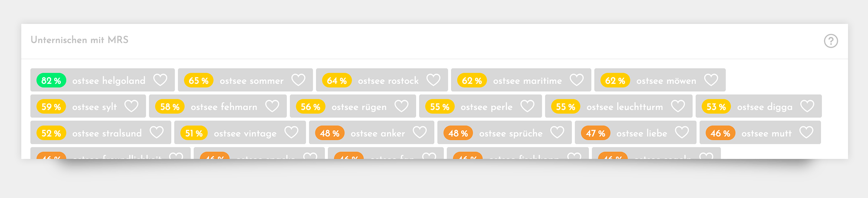Toggle favorite on 'ostsee fehmarn'
This screenshot has width=868, height=198.
[272, 106]
